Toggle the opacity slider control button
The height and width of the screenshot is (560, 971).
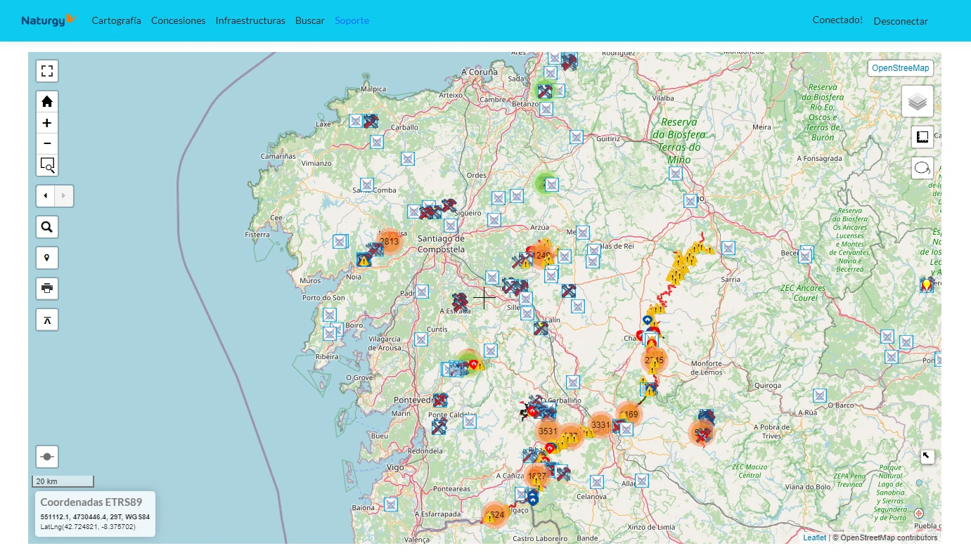tap(47, 457)
